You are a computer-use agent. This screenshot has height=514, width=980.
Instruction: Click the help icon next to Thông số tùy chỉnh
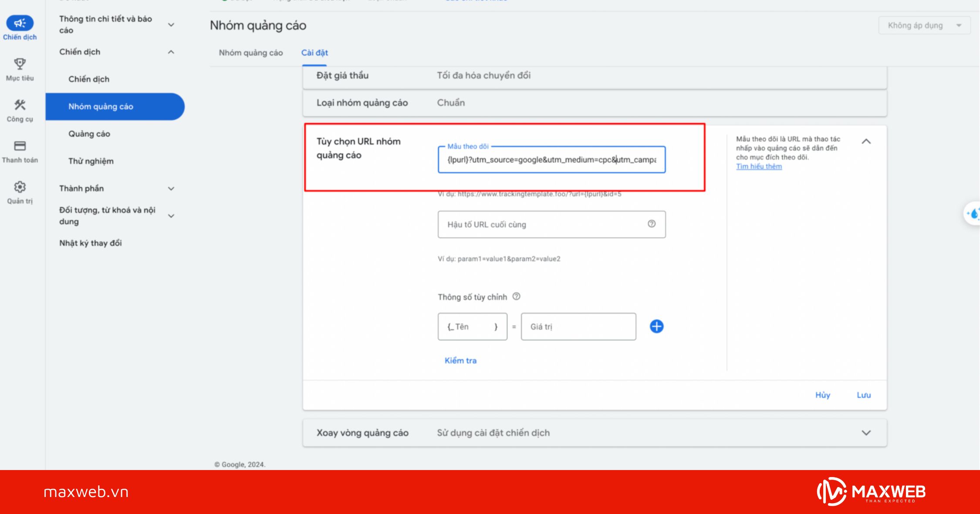point(517,297)
